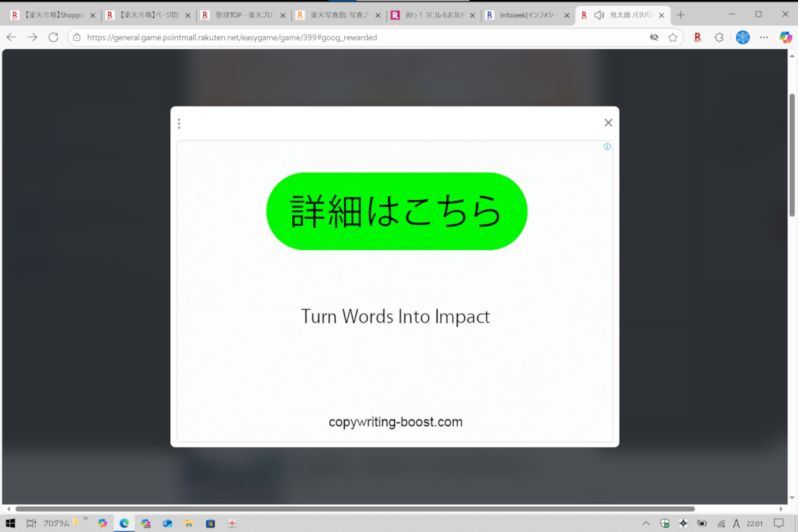
Task: Open the プログラム taskbar toolbar
Action: coord(56,523)
